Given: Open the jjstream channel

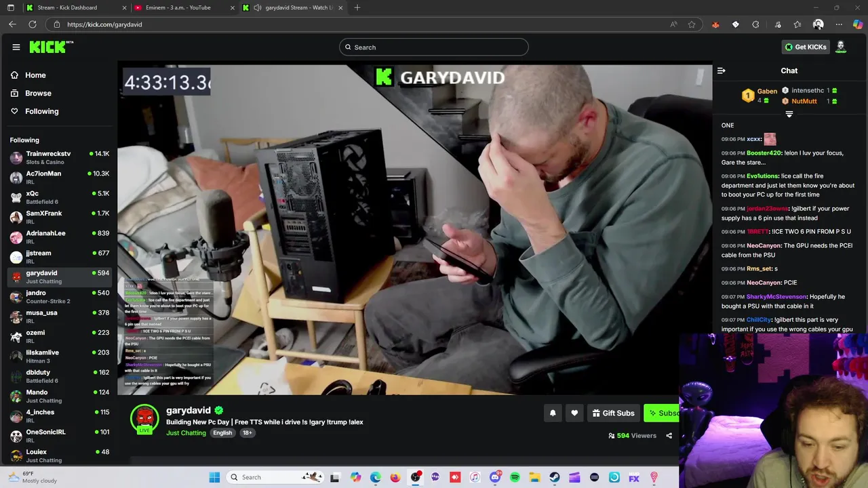Looking at the screenshot, I should point(59,257).
